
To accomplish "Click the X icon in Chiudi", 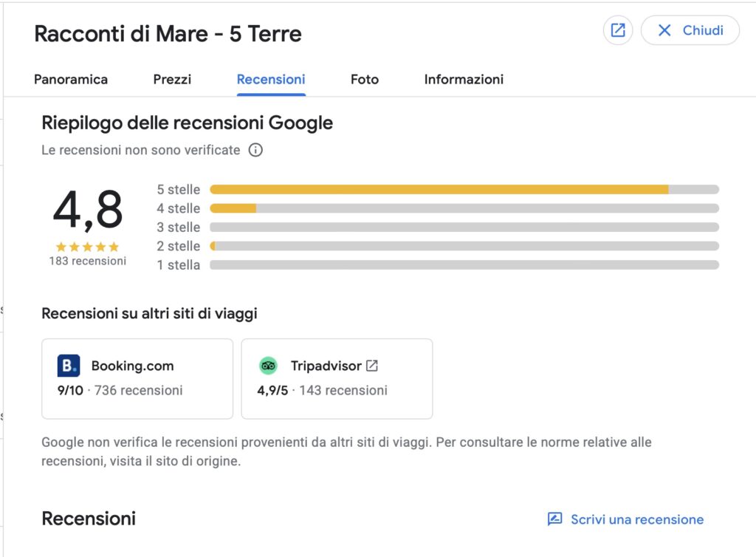I will [664, 30].
